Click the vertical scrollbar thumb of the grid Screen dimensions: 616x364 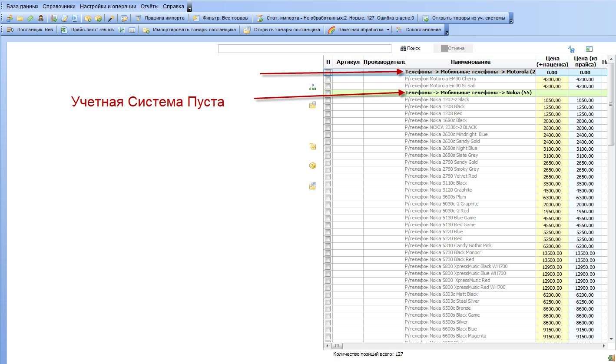click(x=611, y=104)
